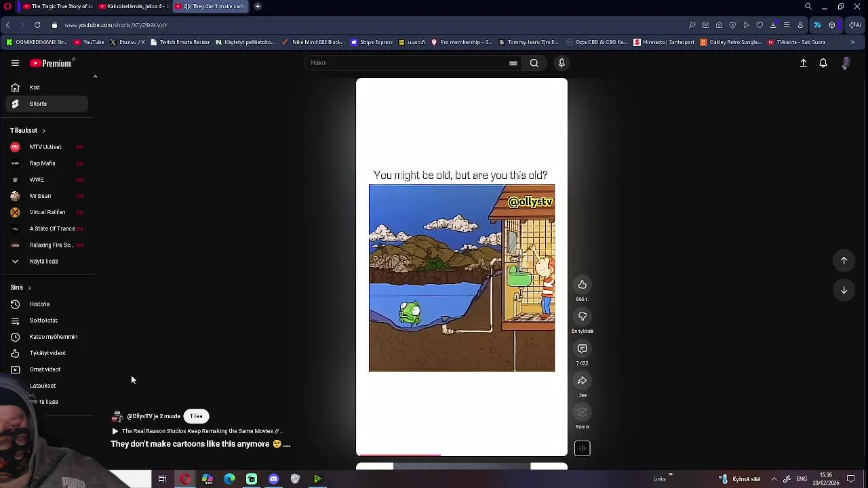The width and height of the screenshot is (868, 488).
Task: Open a new browser tab
Action: tap(258, 6)
